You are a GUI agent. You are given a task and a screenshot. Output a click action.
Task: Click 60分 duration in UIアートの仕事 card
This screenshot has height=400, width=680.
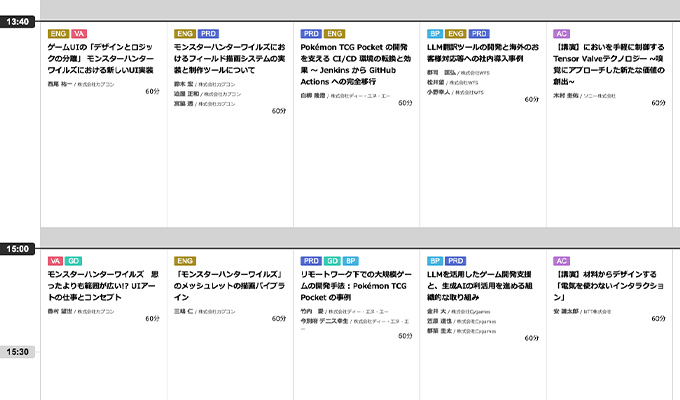pos(152,319)
